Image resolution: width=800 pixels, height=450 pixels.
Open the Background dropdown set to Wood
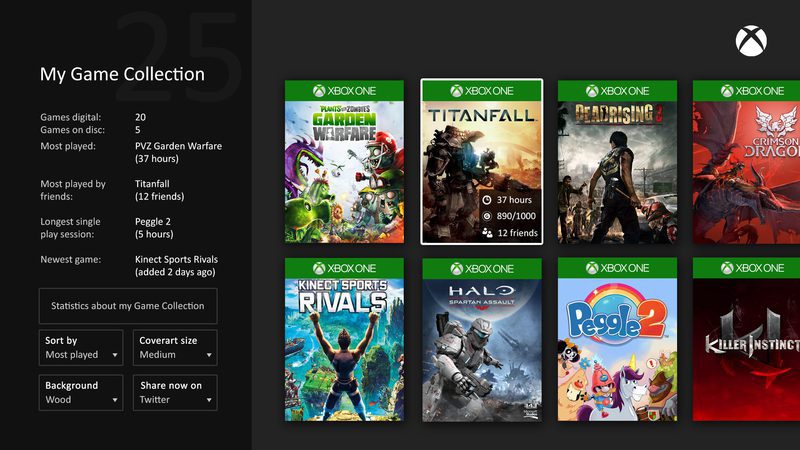tap(82, 392)
